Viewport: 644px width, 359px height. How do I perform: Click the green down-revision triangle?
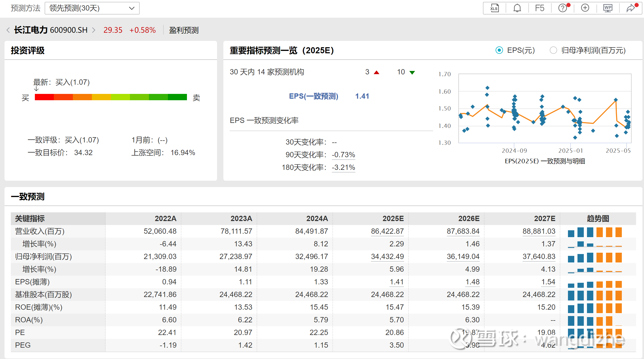tap(412, 73)
